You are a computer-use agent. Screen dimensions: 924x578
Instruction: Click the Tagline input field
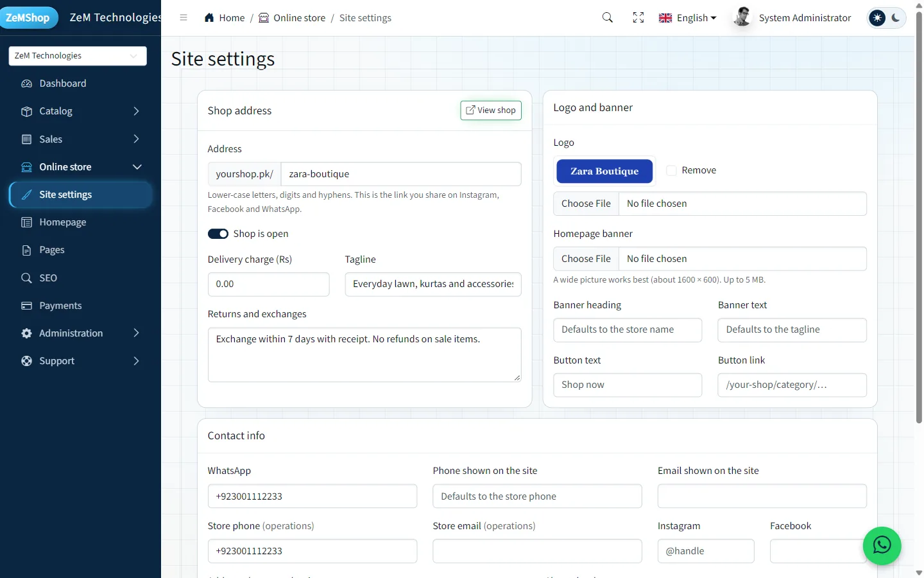click(433, 285)
